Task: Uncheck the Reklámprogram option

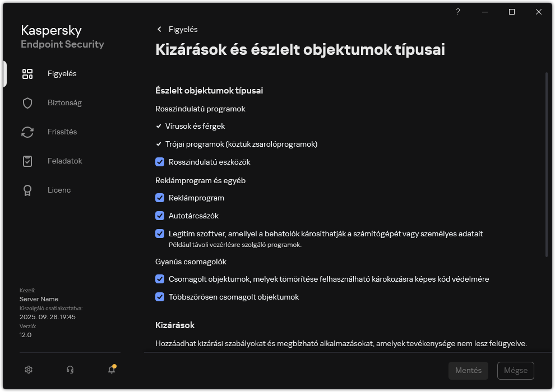Action: click(x=160, y=198)
